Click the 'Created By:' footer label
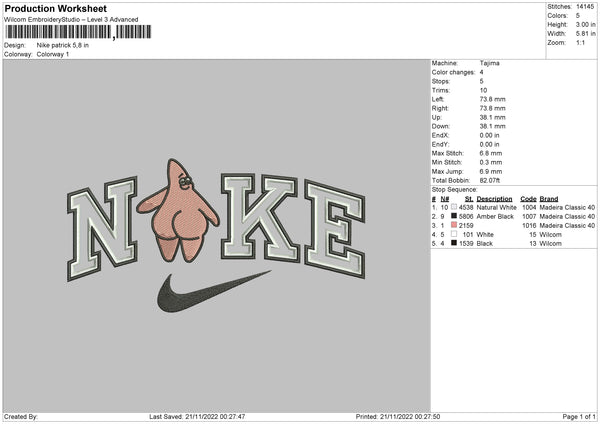600x424 pixels. pyautogui.click(x=21, y=417)
